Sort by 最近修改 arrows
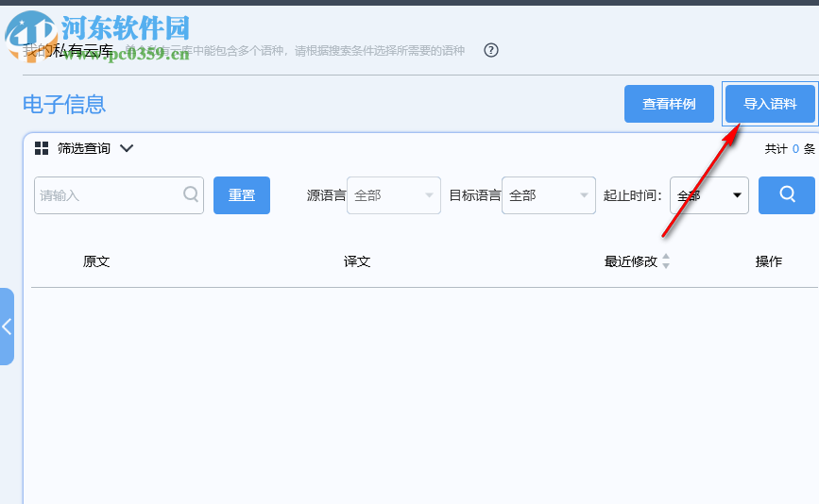Viewport: 819px width, 504px height. (x=666, y=260)
